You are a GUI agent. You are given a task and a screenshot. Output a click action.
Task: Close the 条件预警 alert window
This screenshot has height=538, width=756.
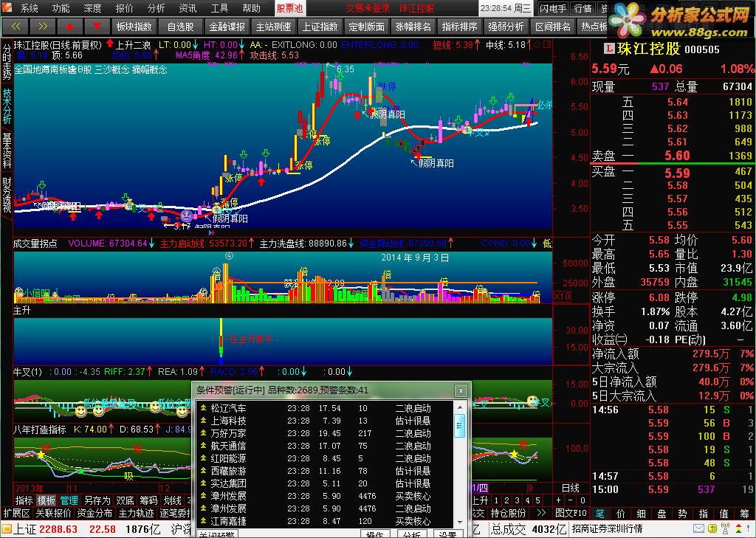(461, 390)
